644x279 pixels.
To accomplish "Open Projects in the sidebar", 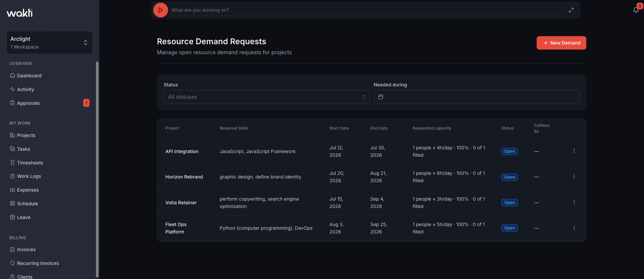I will tap(26, 135).
